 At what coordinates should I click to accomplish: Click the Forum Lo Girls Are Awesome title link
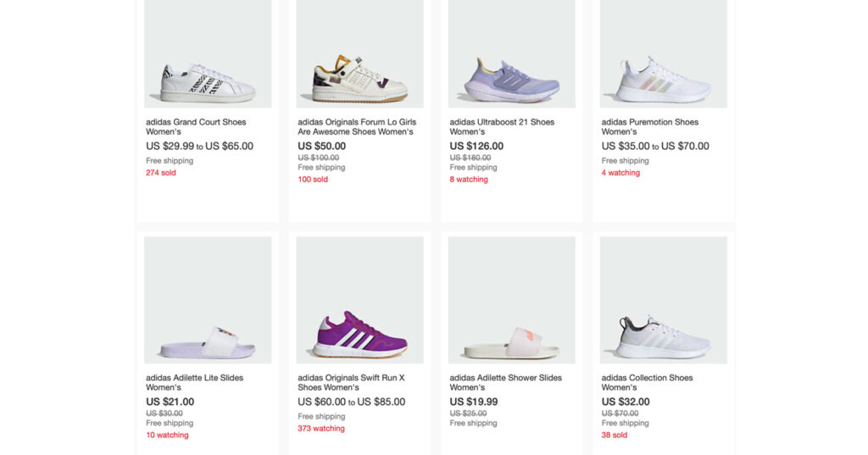pyautogui.click(x=355, y=126)
